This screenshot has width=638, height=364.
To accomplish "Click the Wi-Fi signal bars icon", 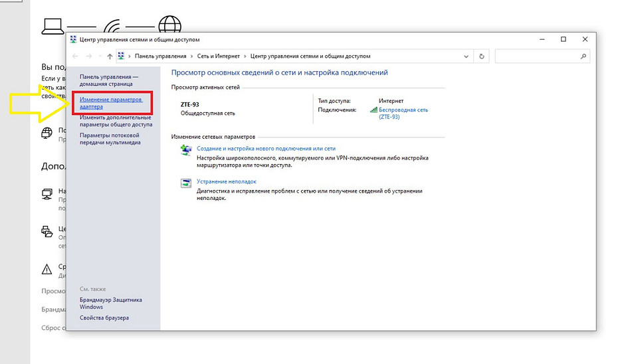I will pyautogui.click(x=373, y=110).
